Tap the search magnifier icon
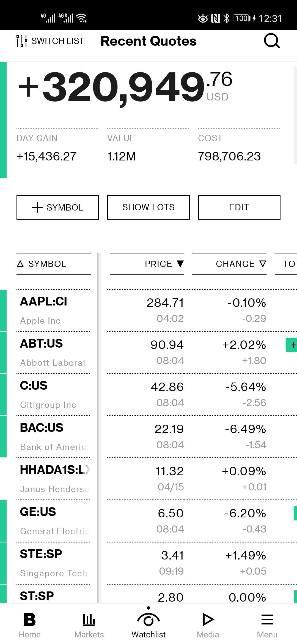Viewport: 297px width, 644px height. click(272, 41)
